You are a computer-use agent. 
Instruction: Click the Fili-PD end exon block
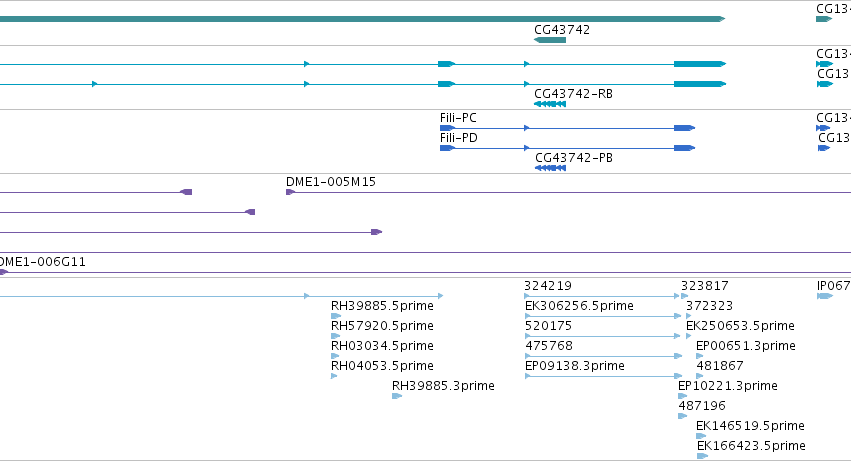(x=684, y=148)
